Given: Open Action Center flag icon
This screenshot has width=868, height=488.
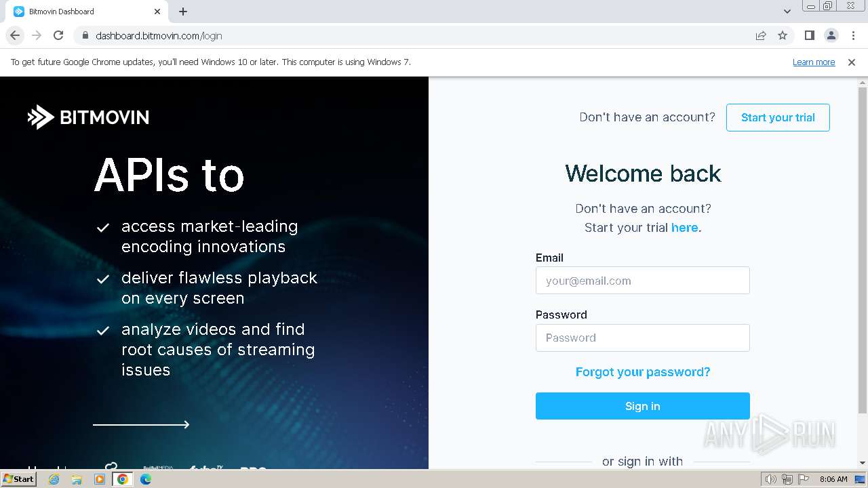Looking at the screenshot, I should coord(803,479).
